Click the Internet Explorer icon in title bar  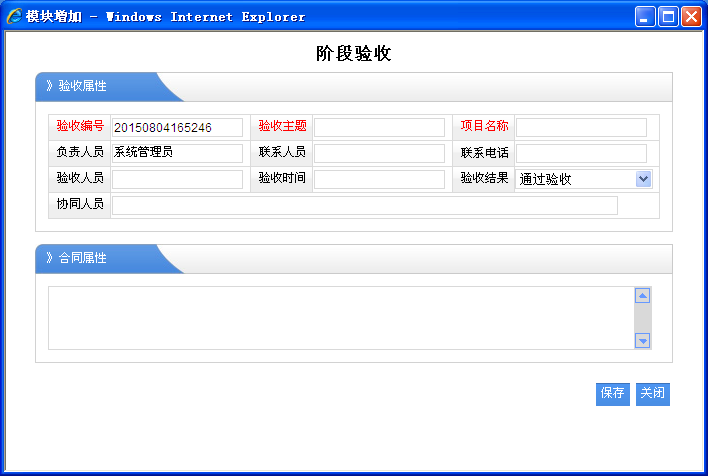click(x=14, y=16)
